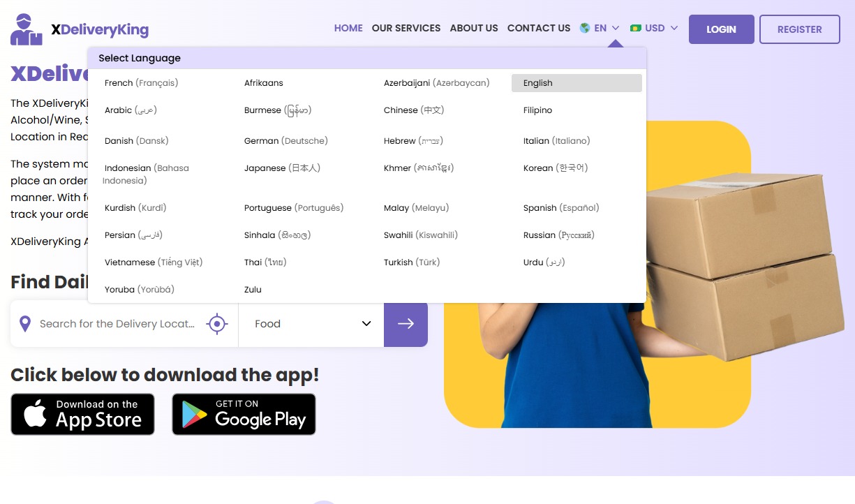Open the Food category dropdown

[311, 323]
